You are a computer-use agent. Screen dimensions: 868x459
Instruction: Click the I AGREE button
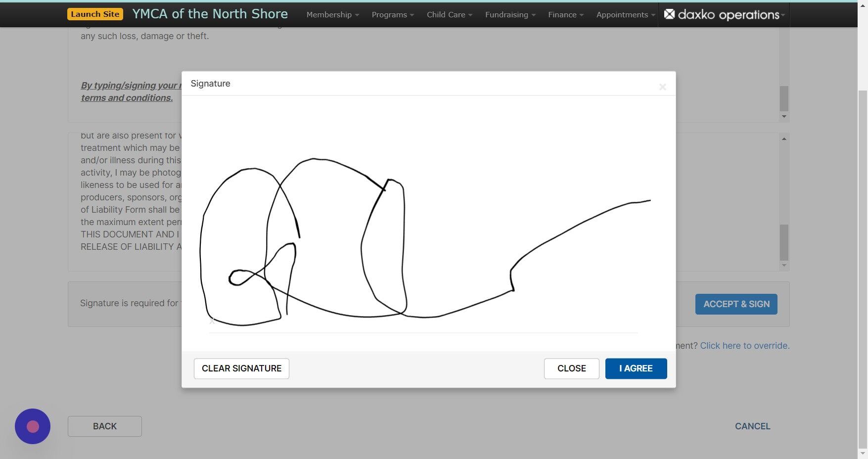(636, 368)
